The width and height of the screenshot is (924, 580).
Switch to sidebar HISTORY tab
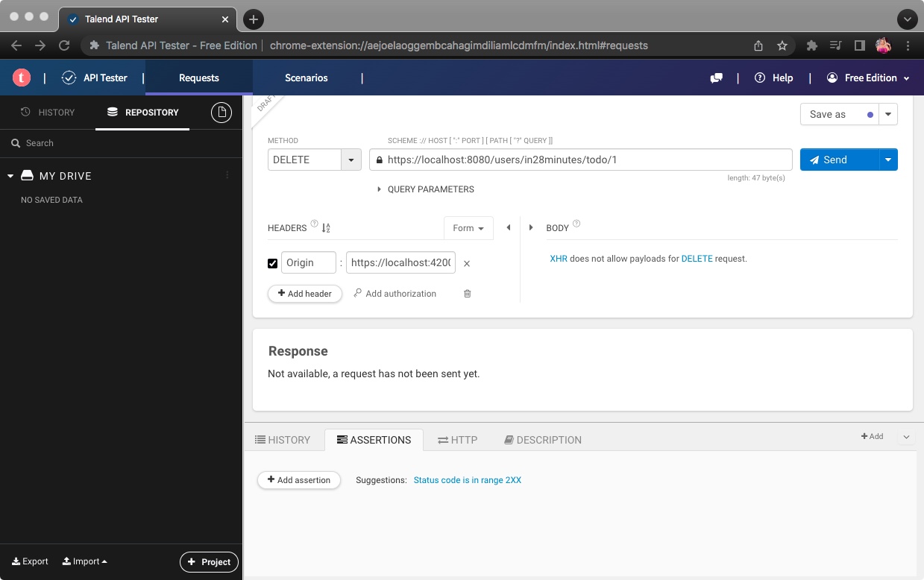coord(48,112)
